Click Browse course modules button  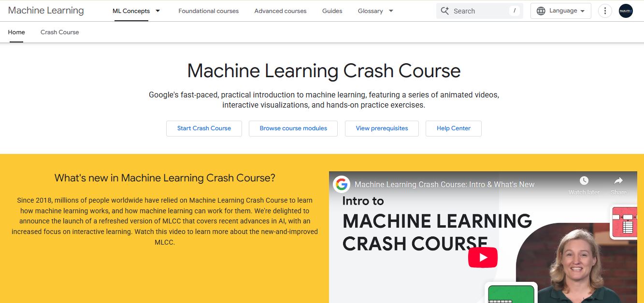click(x=293, y=128)
